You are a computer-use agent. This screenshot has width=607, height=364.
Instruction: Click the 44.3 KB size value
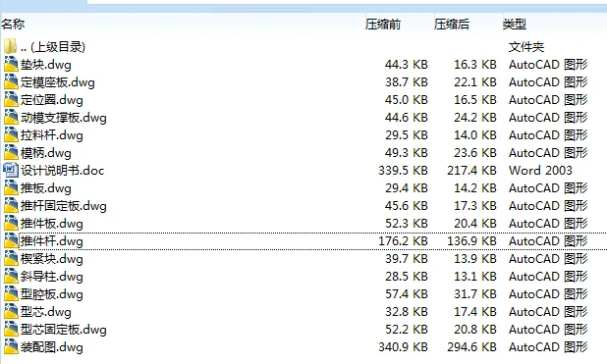click(x=407, y=65)
